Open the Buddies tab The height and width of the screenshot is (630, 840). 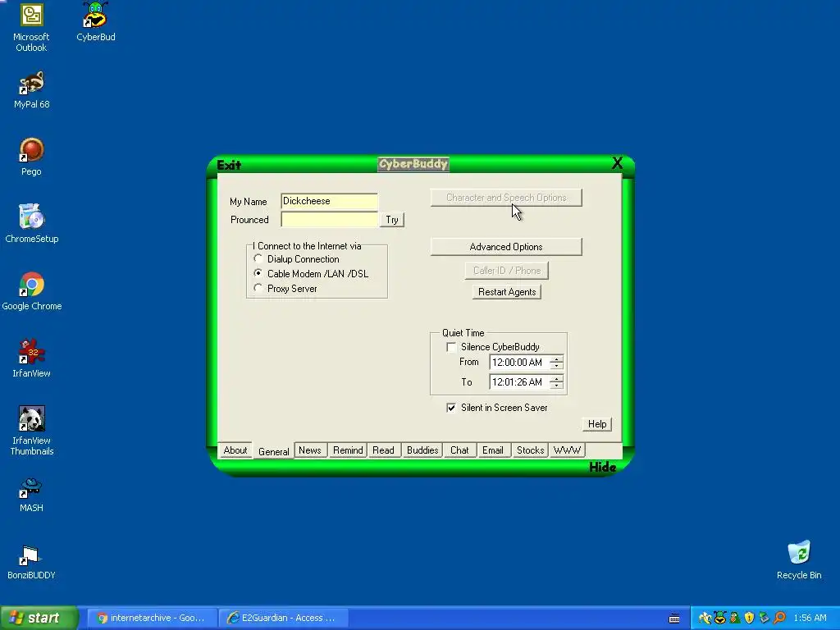(422, 450)
